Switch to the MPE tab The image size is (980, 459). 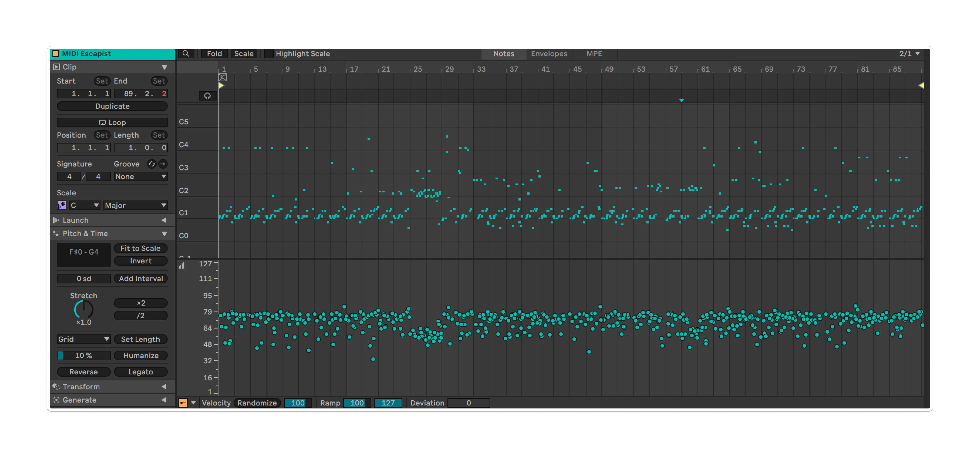coord(594,54)
